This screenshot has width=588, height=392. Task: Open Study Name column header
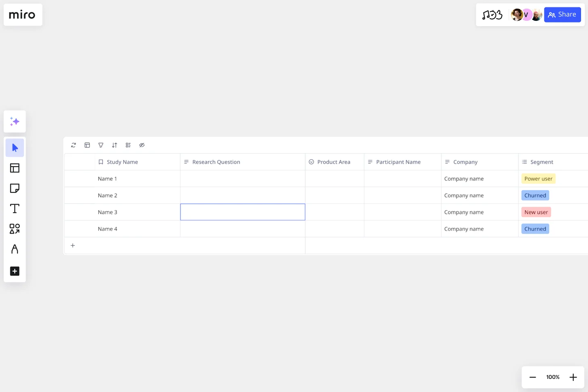click(137, 162)
